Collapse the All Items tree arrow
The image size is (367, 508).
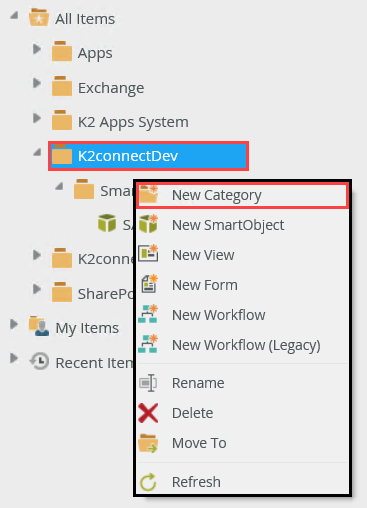pyautogui.click(x=14, y=15)
